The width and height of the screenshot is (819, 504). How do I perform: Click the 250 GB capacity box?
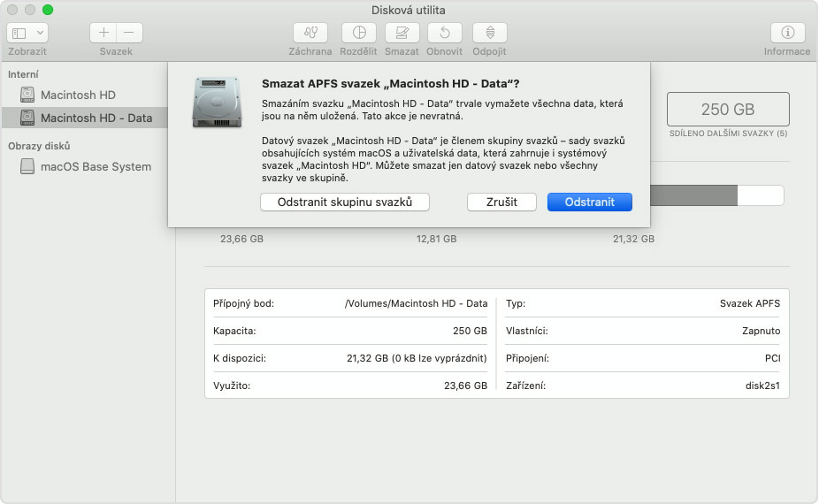point(727,110)
